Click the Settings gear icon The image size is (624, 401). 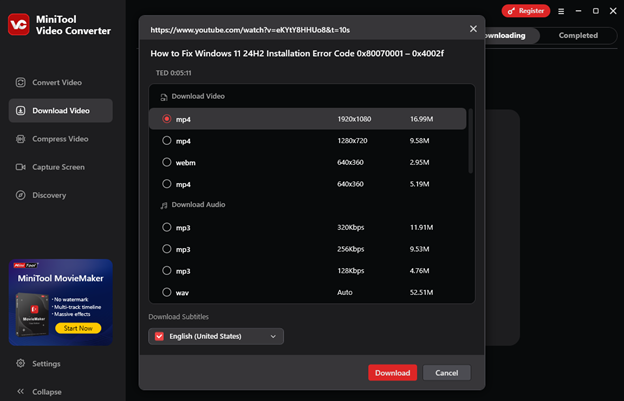coord(20,363)
